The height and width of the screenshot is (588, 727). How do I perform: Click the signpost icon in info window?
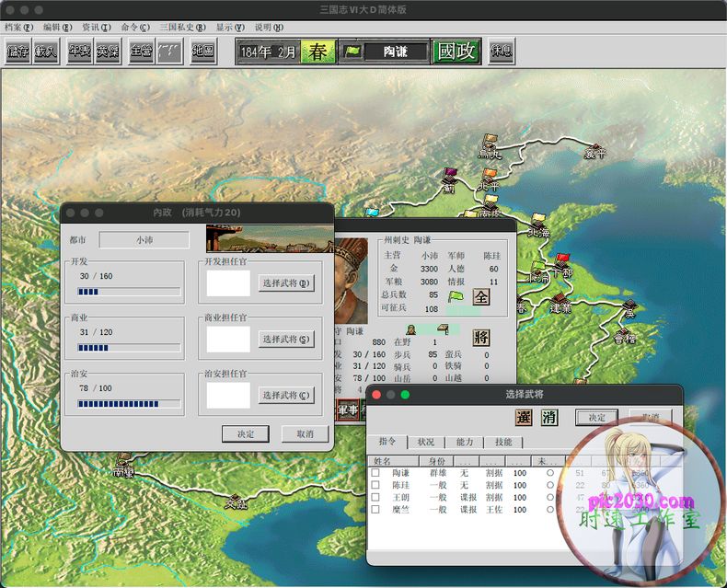[444, 329]
